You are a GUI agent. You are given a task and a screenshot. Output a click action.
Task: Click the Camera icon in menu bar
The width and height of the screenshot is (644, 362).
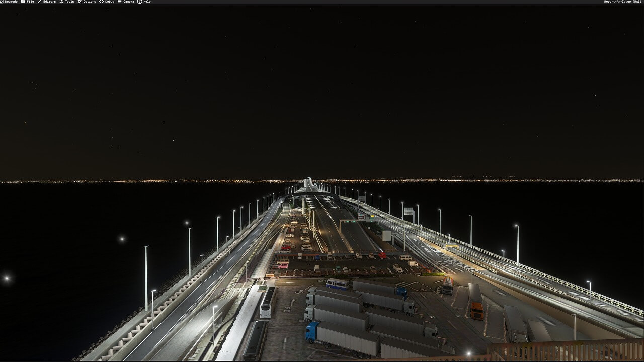pyautogui.click(x=120, y=2)
